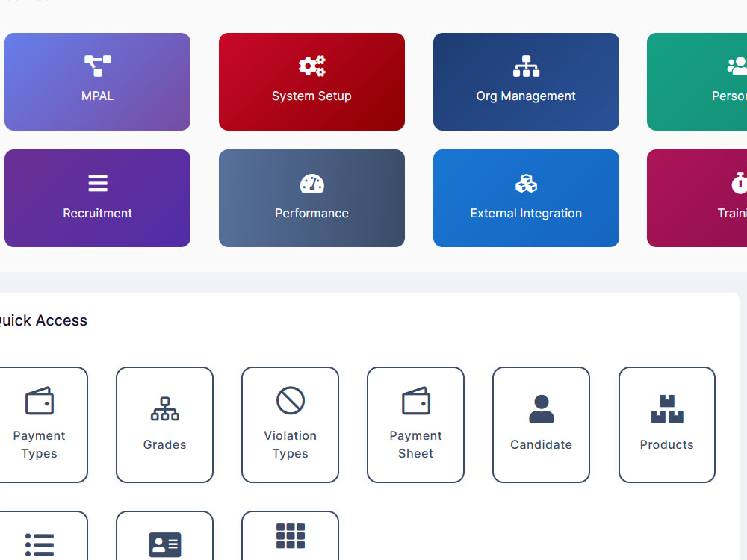Open the Recruitment tile
The height and width of the screenshot is (560, 747).
(x=98, y=198)
